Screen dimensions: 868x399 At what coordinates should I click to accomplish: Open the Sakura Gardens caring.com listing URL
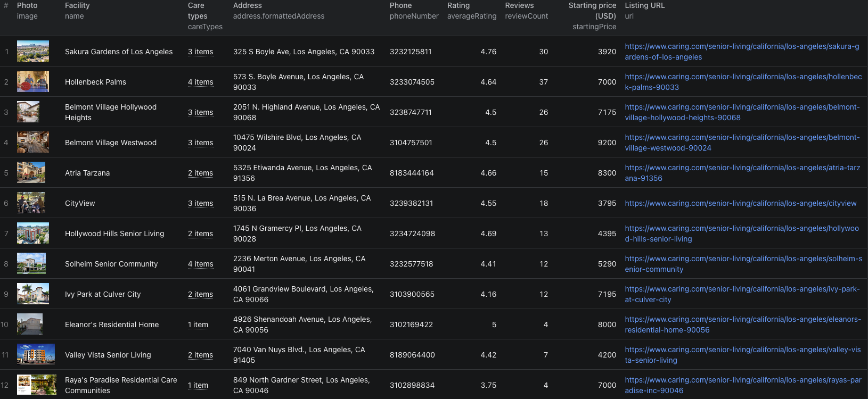click(x=742, y=52)
